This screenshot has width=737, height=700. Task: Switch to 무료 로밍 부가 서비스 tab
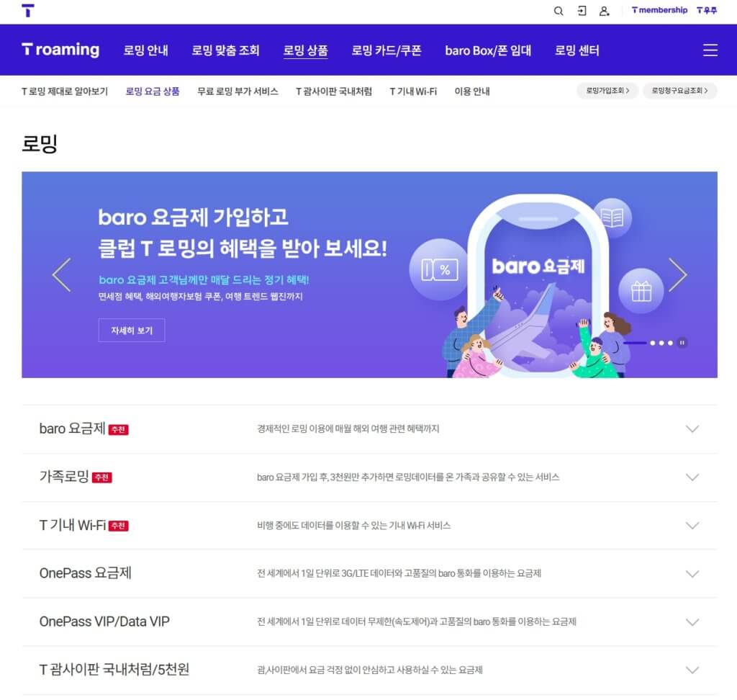pos(238,91)
